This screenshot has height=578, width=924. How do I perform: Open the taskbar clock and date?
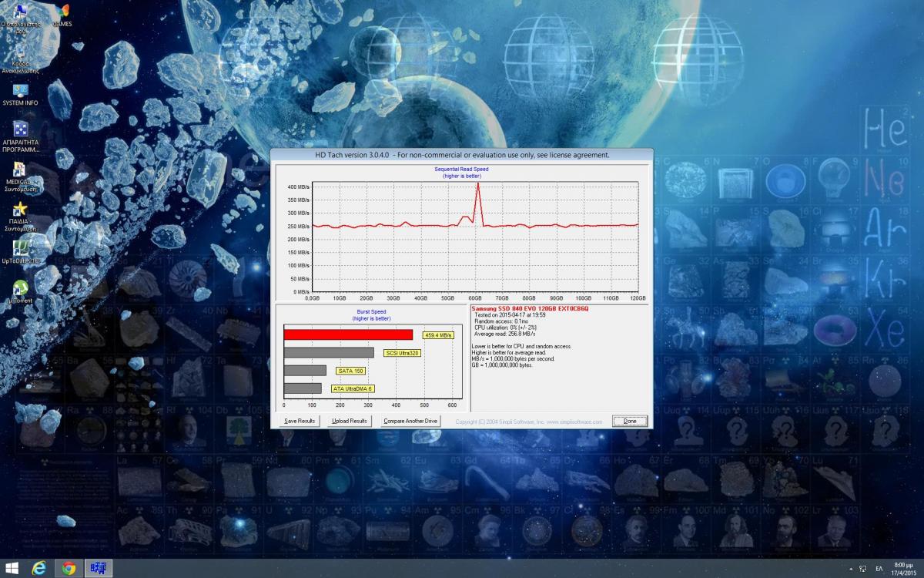coord(905,569)
